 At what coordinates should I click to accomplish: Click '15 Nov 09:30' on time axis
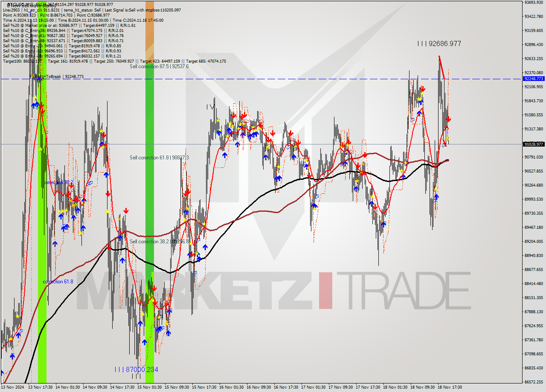pos(177,387)
